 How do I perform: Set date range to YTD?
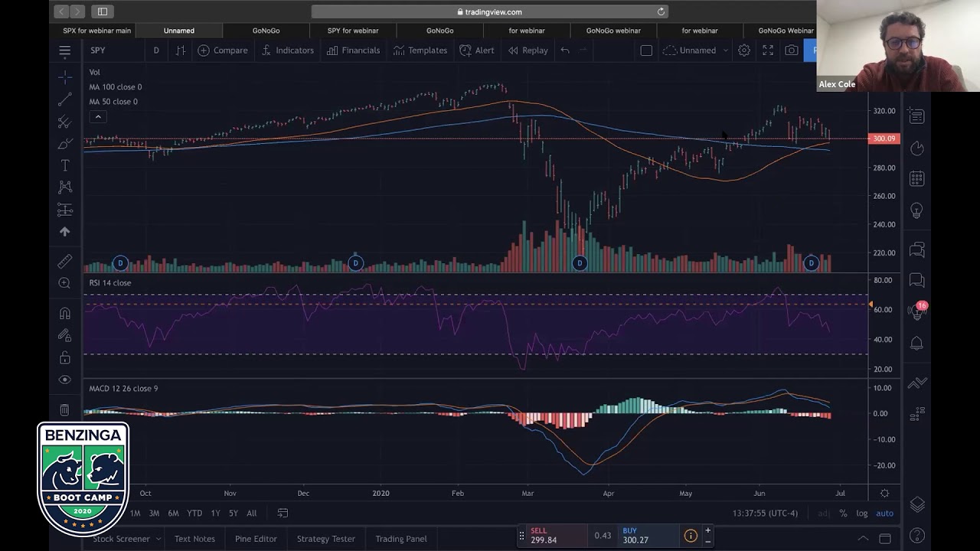click(x=194, y=514)
